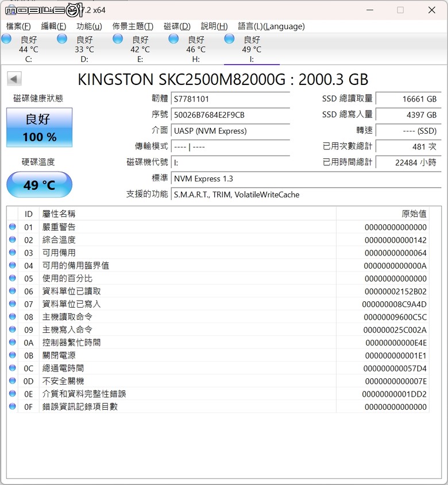Image resolution: width=448 pixels, height=485 pixels.
Task: Click power on count value 481 次
Action: pos(408,146)
